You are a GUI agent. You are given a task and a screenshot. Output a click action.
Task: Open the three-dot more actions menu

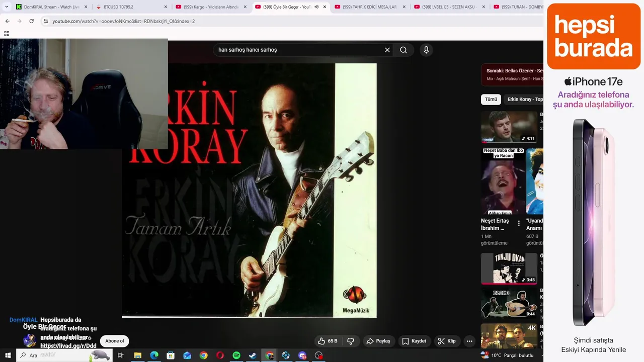pyautogui.click(x=469, y=341)
